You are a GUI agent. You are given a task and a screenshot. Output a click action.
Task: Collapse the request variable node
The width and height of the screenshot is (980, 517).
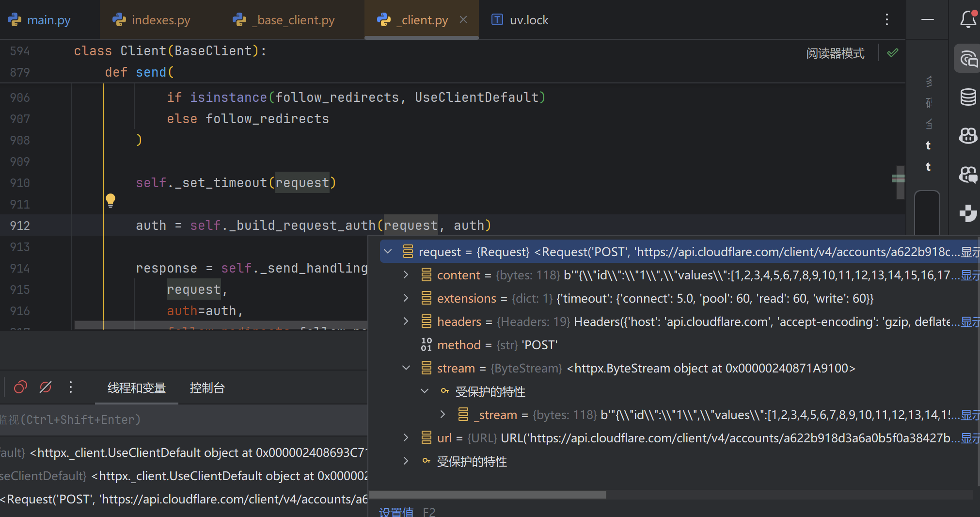pyautogui.click(x=388, y=252)
